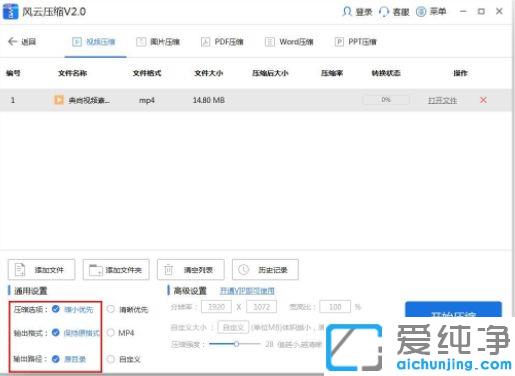This screenshot has height=376, width=515.
Task: Click the 高级设置 section heading
Action: tap(190, 291)
